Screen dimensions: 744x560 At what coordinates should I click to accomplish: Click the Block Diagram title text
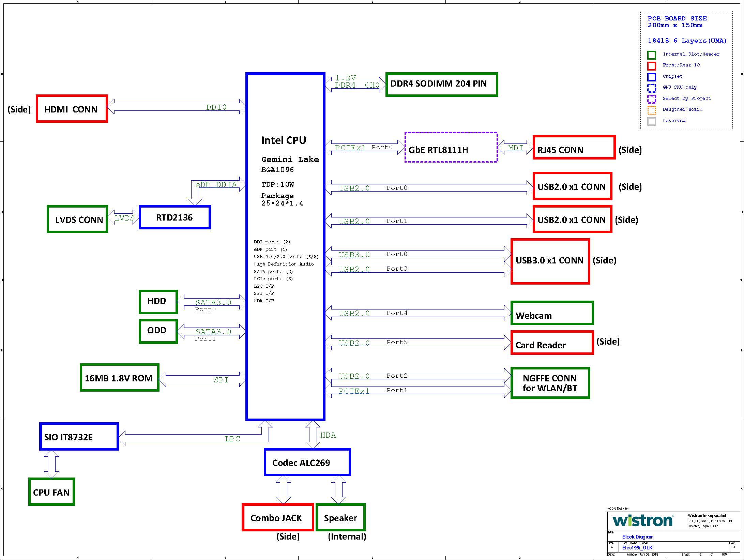tap(638, 537)
